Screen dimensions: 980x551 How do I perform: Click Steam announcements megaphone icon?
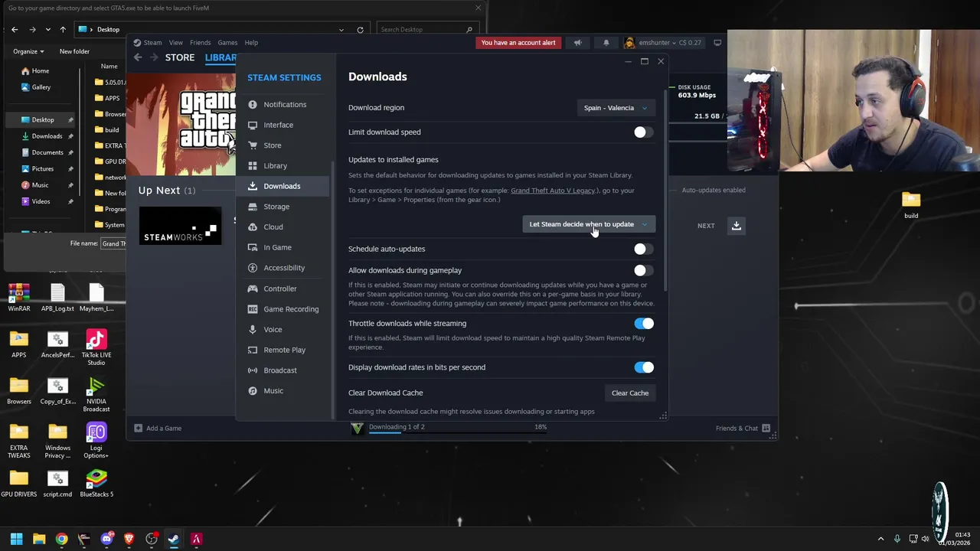coord(578,43)
